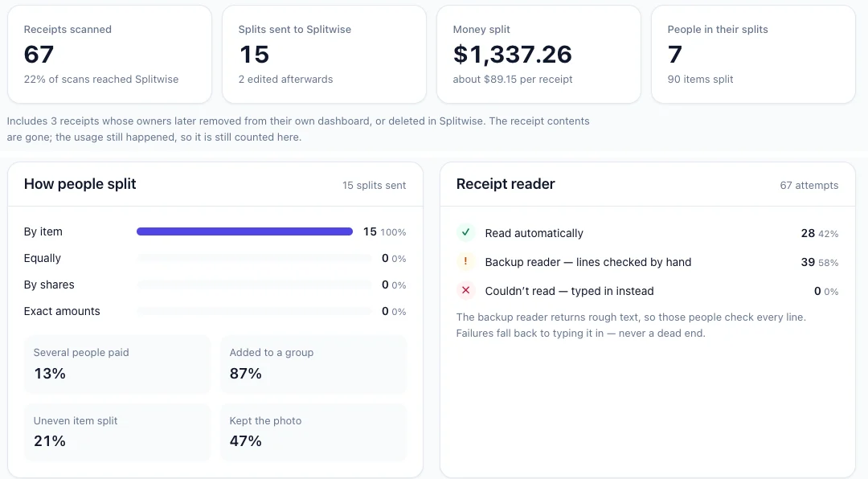868x479 pixels.
Task: Click the green checkmark icon for Read automatically
Action: [465, 232]
